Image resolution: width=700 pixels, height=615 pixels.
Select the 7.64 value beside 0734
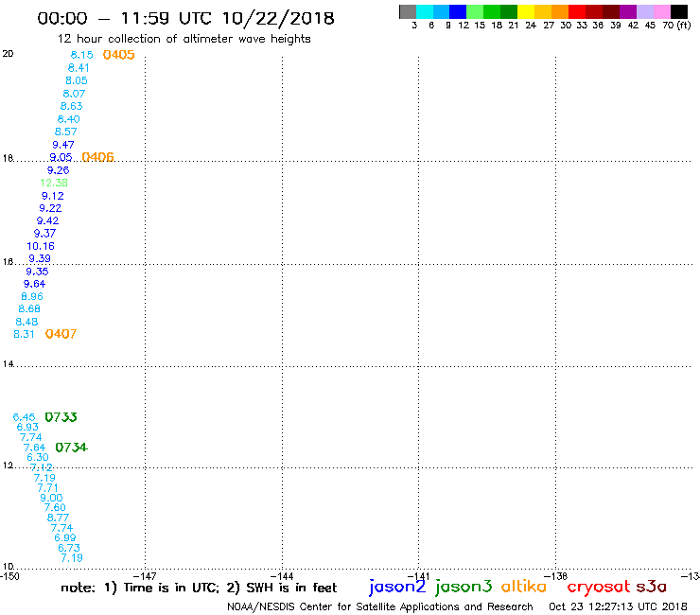tap(34, 448)
